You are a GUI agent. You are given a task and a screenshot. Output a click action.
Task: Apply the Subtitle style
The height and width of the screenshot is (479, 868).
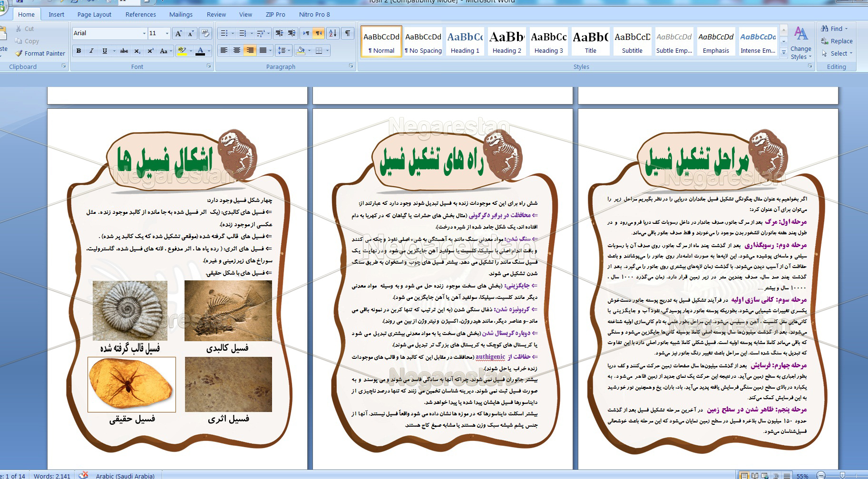pyautogui.click(x=633, y=42)
